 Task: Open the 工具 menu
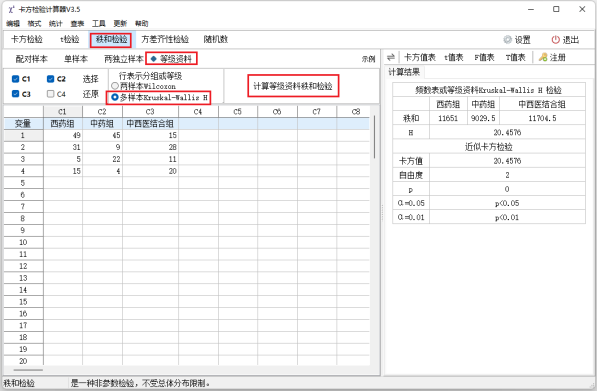99,24
